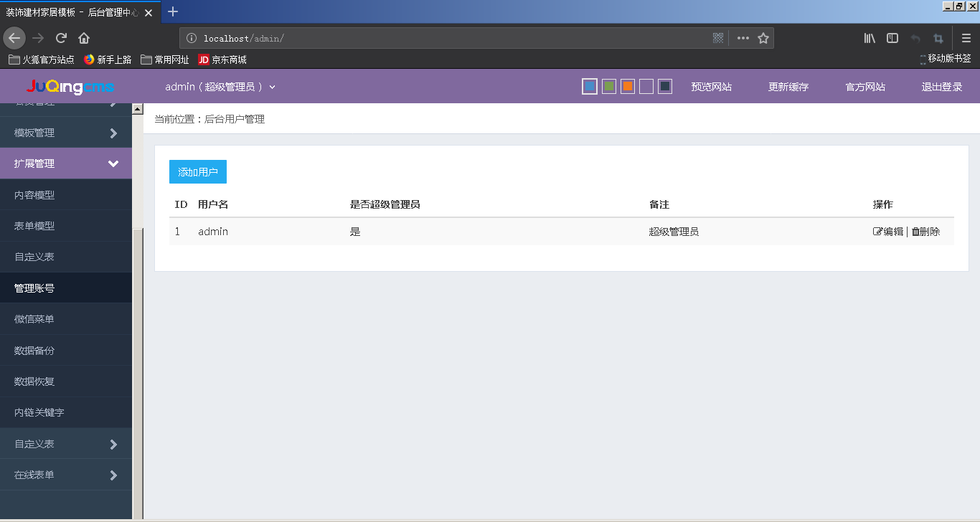Go to the browser home page
The image size is (980, 522).
pyautogui.click(x=84, y=38)
